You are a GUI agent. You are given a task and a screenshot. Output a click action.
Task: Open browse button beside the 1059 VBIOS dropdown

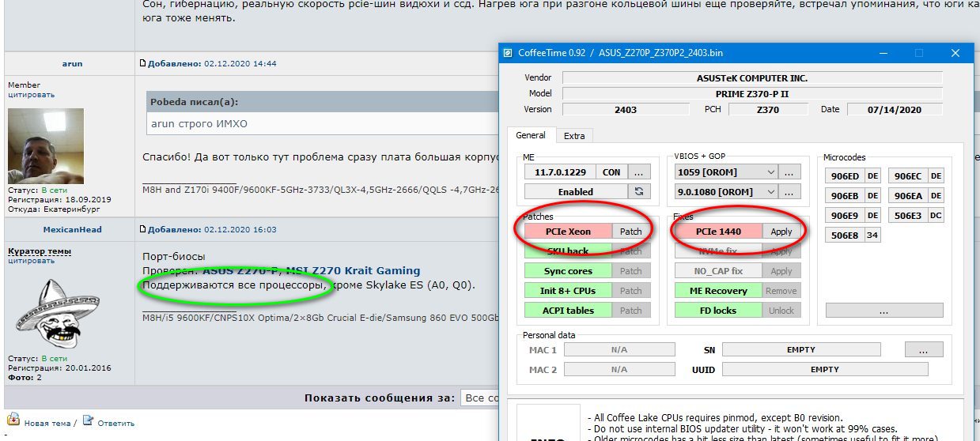789,171
